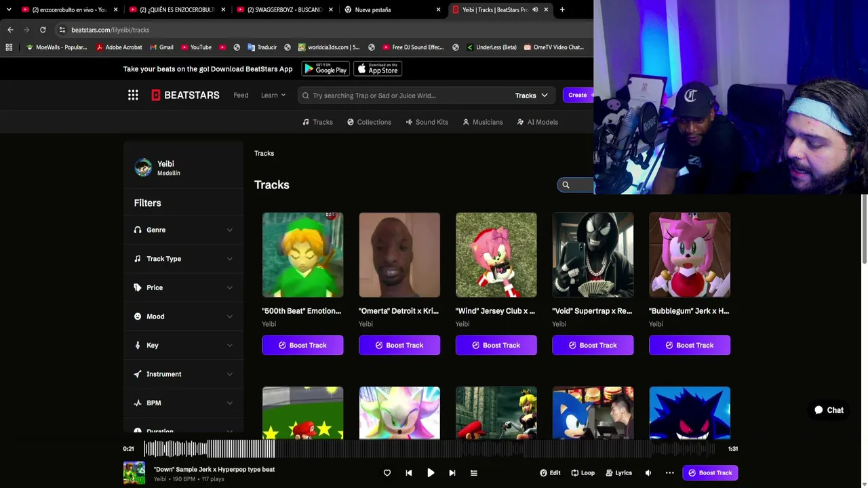Click Edit in the player bar
The width and height of the screenshot is (868, 488).
coord(550,473)
